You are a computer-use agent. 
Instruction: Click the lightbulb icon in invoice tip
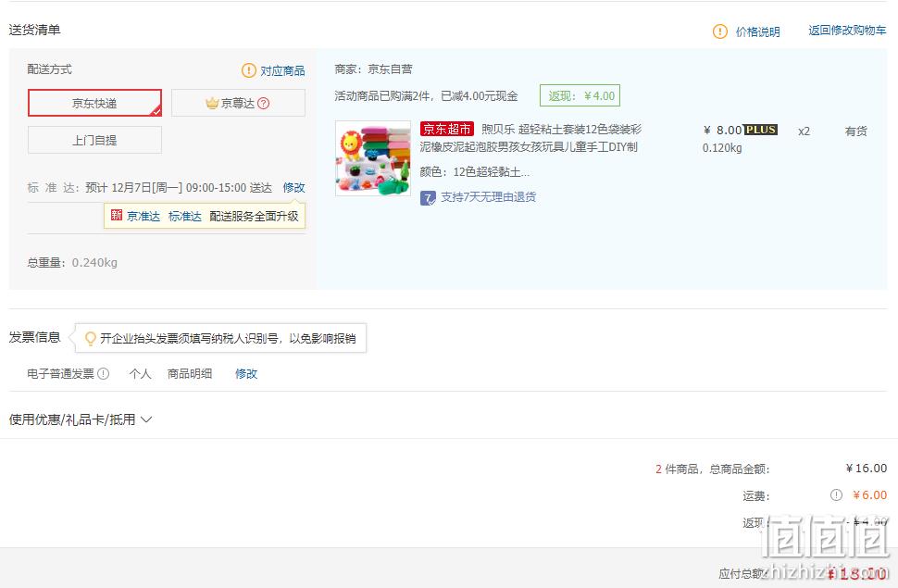point(90,338)
